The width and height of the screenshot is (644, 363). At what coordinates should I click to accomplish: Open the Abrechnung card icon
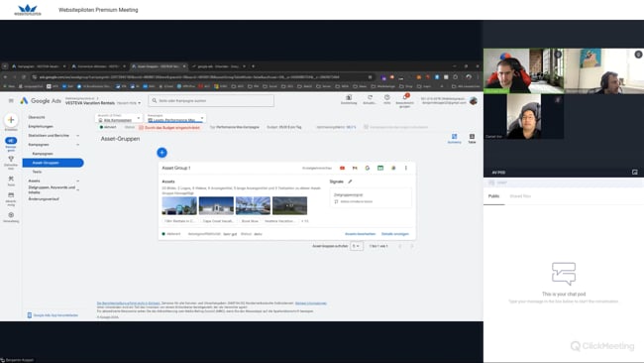11,194
